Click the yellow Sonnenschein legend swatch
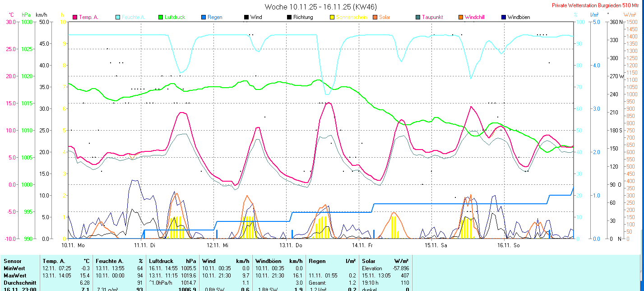This screenshot has height=291, width=644. [332, 17]
